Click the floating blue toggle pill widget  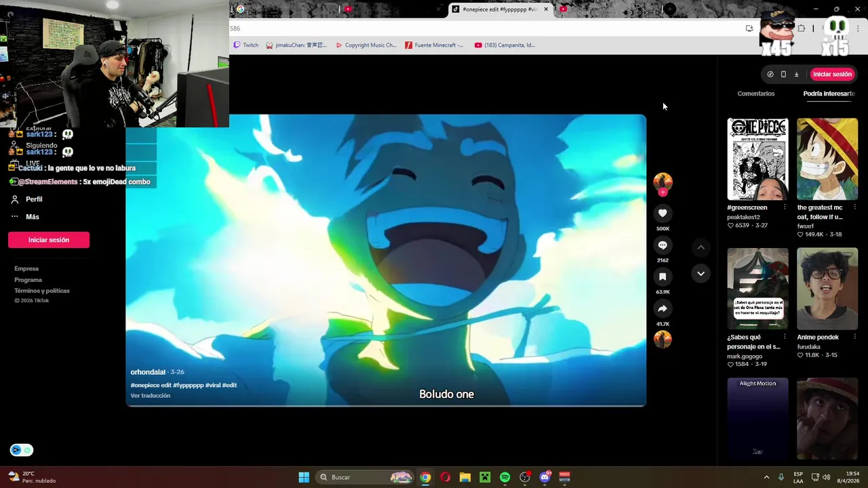pyautogui.click(x=22, y=450)
